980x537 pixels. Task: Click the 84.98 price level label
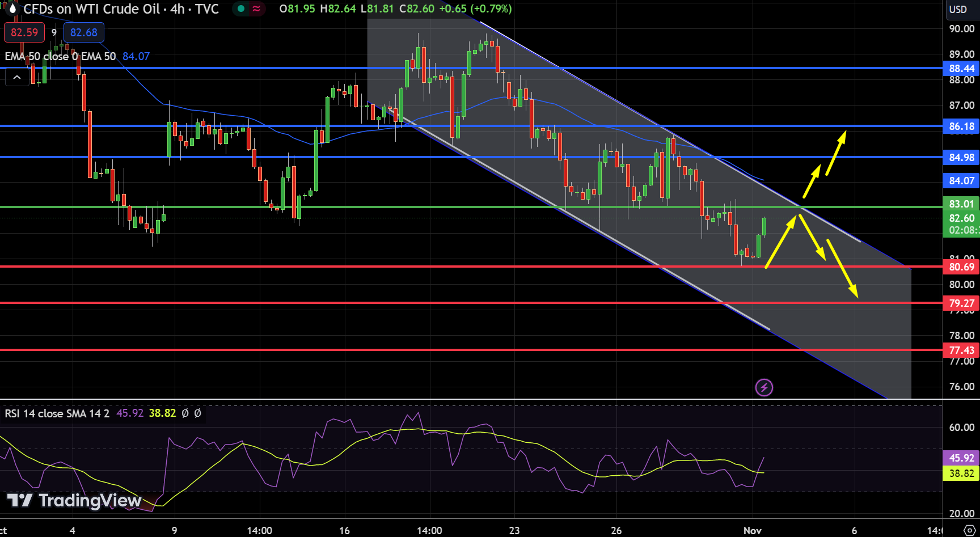point(961,158)
